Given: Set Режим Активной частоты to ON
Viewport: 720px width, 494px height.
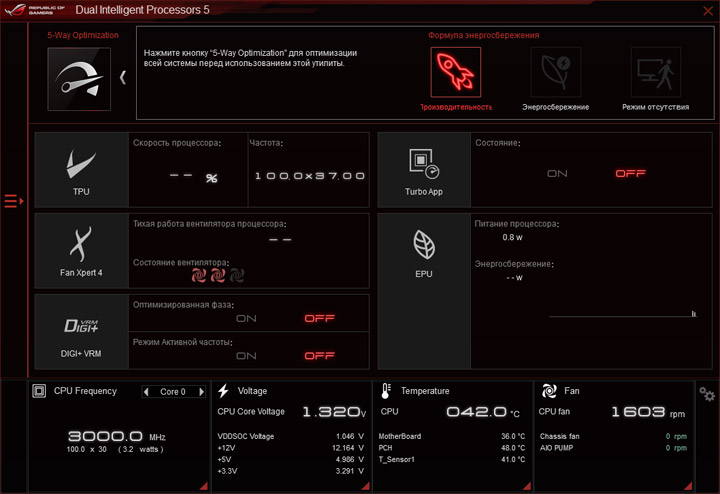Looking at the screenshot, I should coord(246,356).
